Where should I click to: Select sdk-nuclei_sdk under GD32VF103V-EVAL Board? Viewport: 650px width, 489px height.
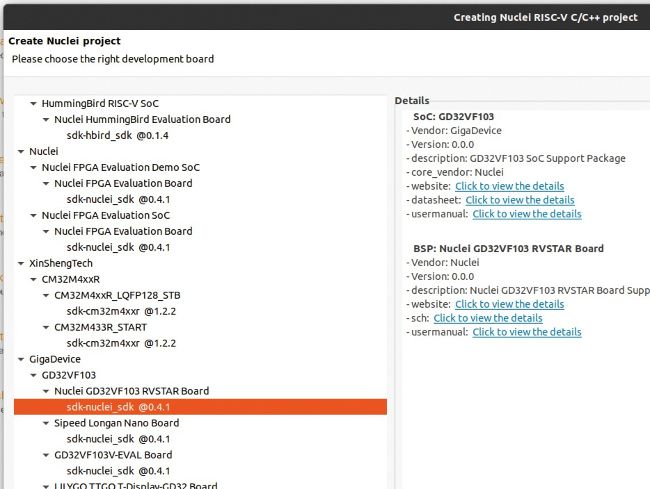click(117, 471)
